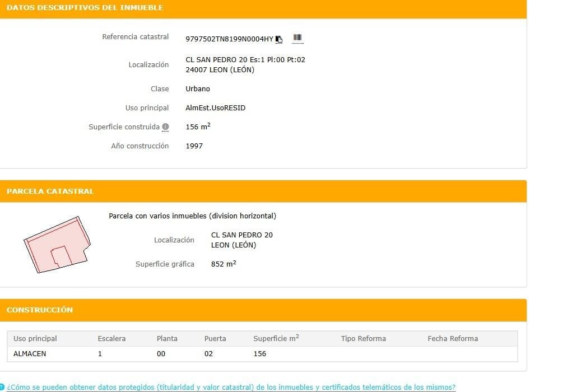Click the 'Uso principal' column header in table
This screenshot has height=392, width=572.
[x=35, y=338]
